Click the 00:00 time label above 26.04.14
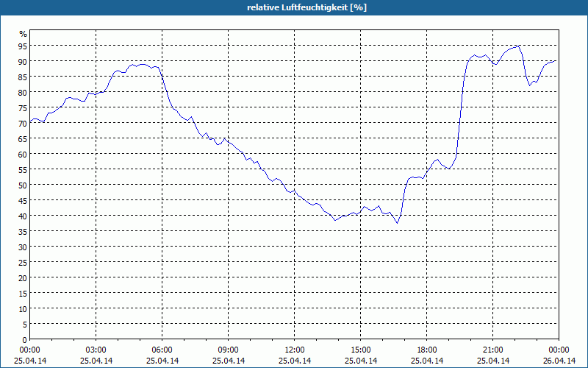This screenshot has height=368, width=588. (559, 350)
